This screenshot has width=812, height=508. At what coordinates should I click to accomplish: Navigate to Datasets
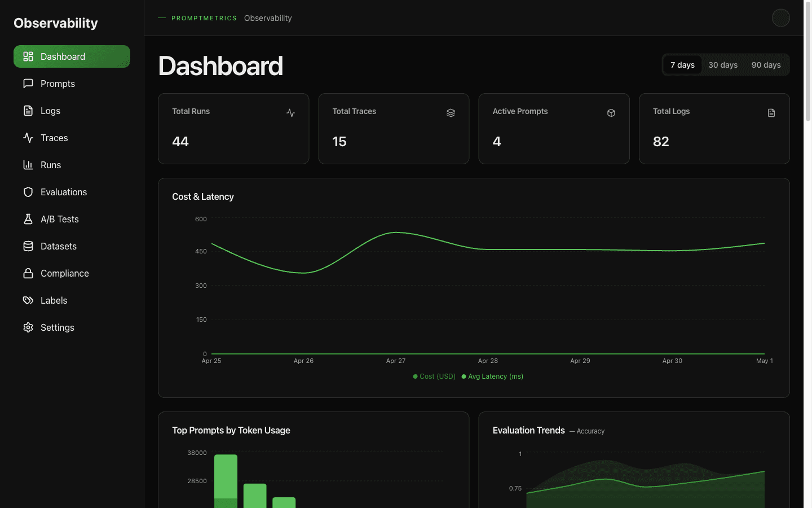[72, 246]
